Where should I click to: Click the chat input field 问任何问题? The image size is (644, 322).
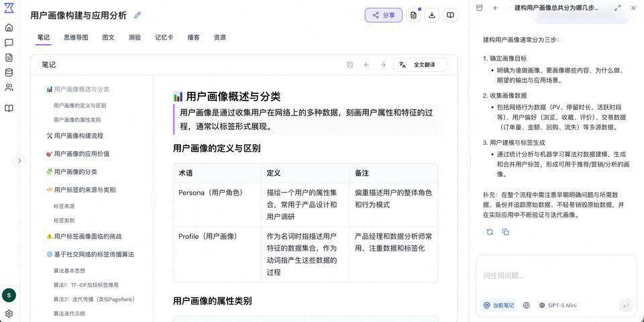coord(556,276)
